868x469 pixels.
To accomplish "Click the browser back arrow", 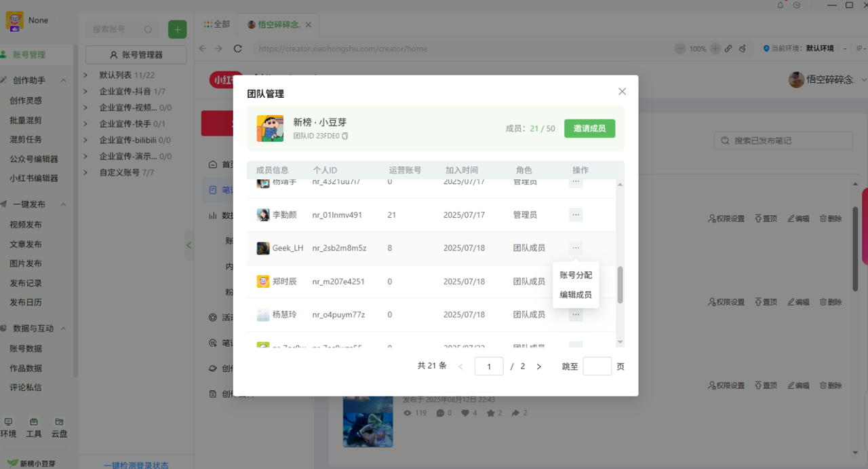I will 202,48.
